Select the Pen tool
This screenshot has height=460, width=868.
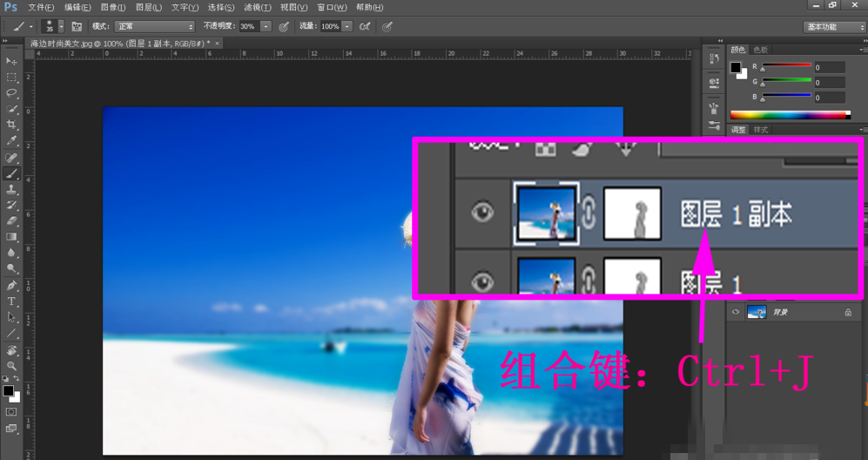point(11,285)
